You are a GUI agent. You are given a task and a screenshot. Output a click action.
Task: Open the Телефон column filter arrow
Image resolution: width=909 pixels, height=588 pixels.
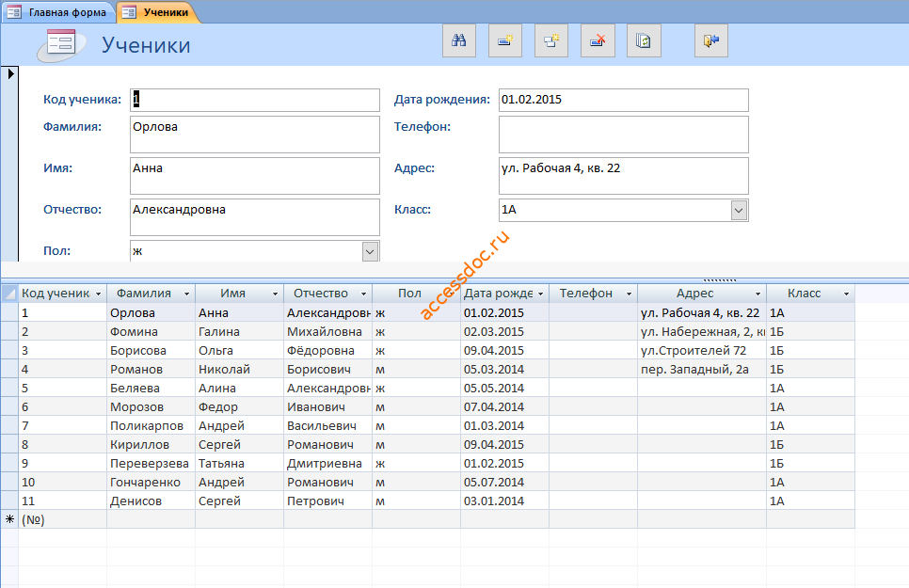pos(629,294)
